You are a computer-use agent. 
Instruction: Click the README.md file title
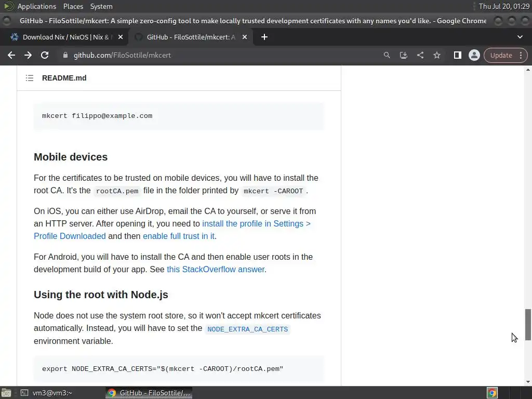pyautogui.click(x=64, y=78)
